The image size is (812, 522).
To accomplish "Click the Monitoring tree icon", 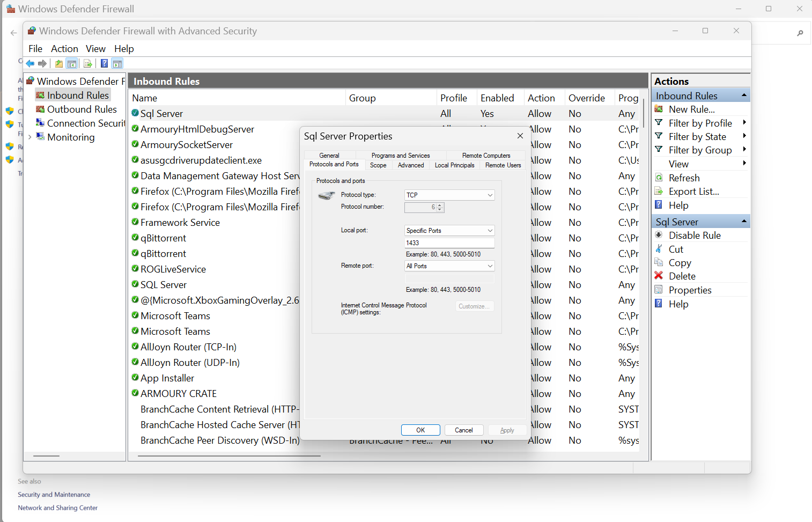I will (x=40, y=137).
